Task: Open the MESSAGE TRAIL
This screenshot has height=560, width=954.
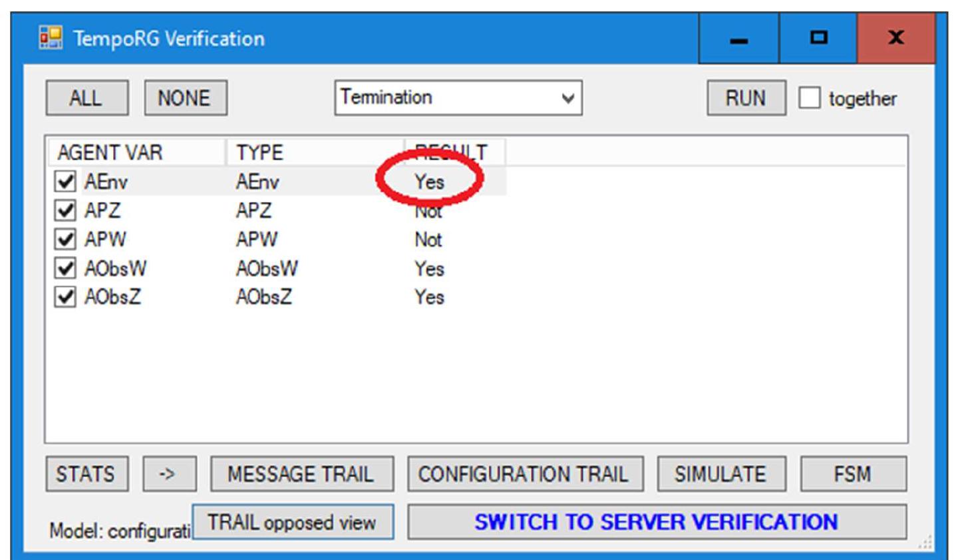Action: [301, 474]
